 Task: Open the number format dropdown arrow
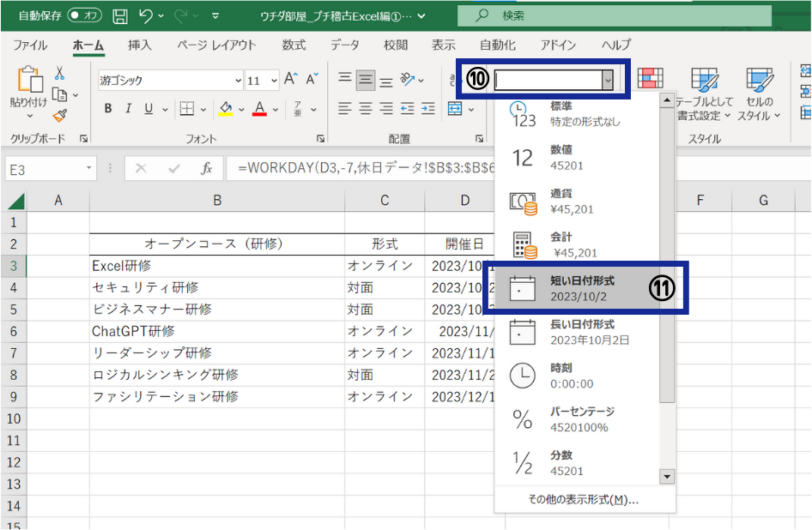click(608, 79)
